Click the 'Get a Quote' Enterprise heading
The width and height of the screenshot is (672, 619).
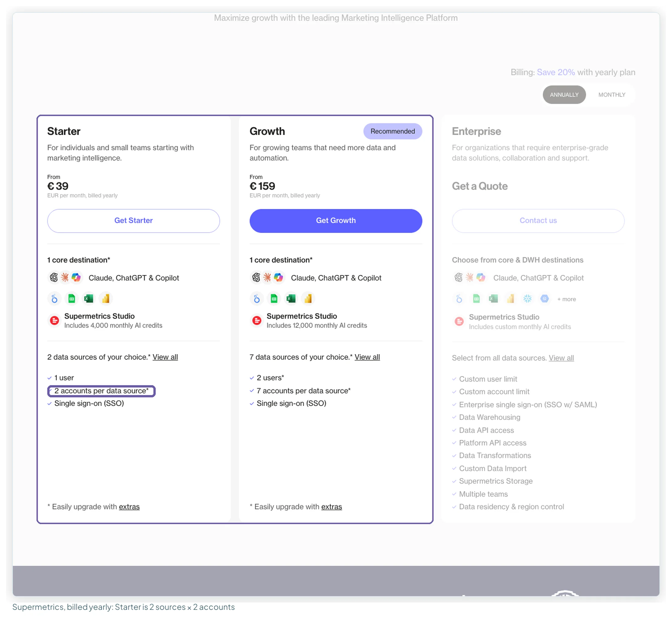tap(480, 186)
